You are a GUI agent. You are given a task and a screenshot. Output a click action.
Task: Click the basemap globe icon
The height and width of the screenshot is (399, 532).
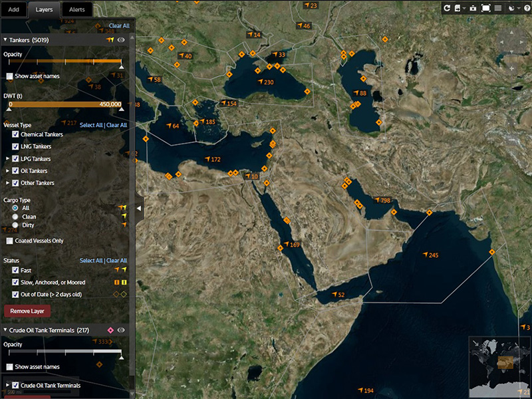512,8
